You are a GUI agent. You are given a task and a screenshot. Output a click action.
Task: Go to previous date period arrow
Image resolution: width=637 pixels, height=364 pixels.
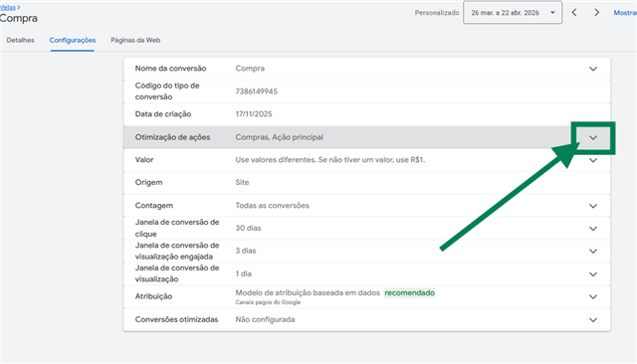(x=574, y=13)
